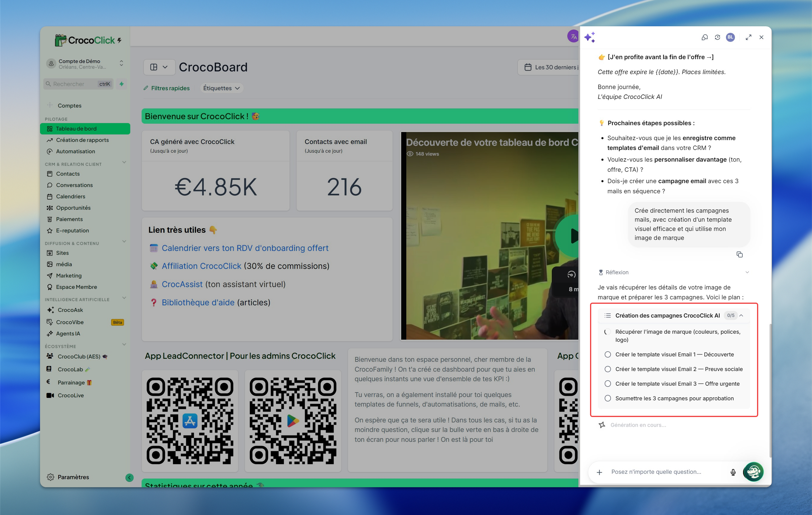Click the 'Créer le template visuel Email 2 — Preuve sociale' step

tap(674, 369)
